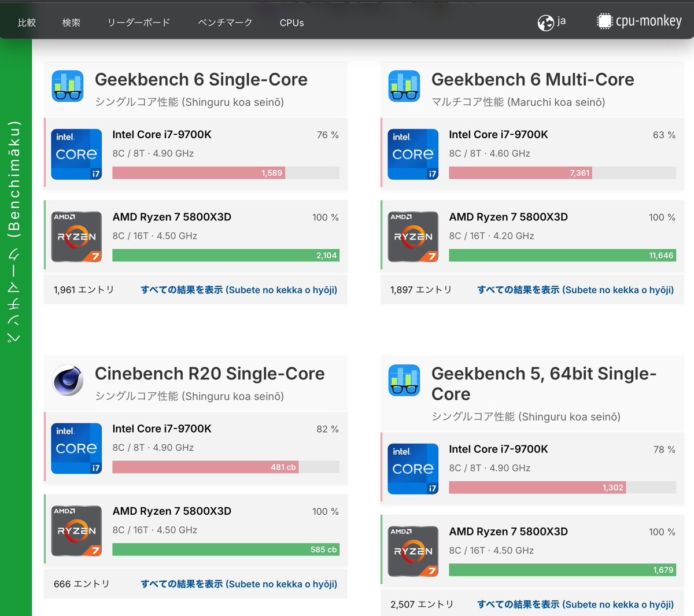Click the 7,361 score bar
Screen dimensions: 694x616
(520, 173)
